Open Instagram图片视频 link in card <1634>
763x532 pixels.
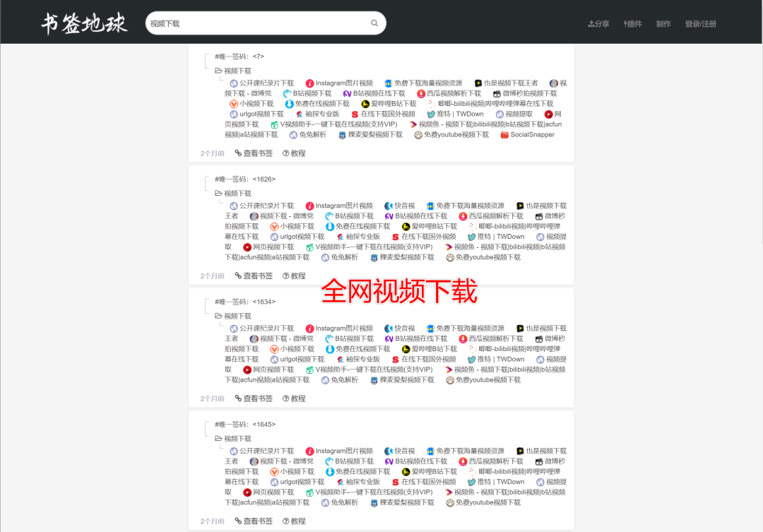[x=344, y=329]
